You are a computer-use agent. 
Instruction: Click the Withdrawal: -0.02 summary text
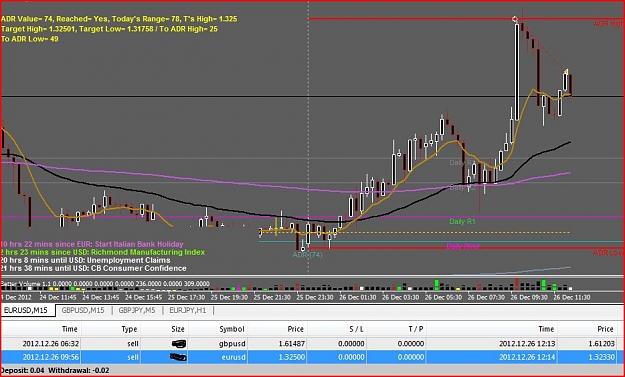pyautogui.click(x=79, y=371)
